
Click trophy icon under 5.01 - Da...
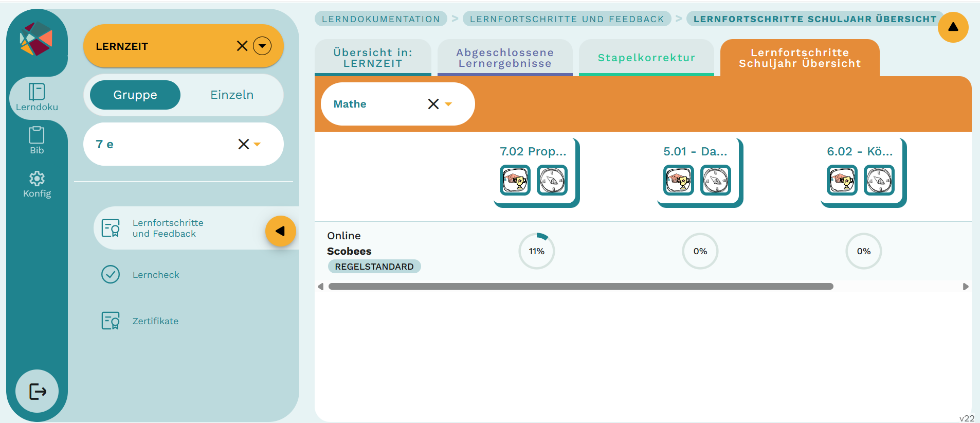click(679, 180)
